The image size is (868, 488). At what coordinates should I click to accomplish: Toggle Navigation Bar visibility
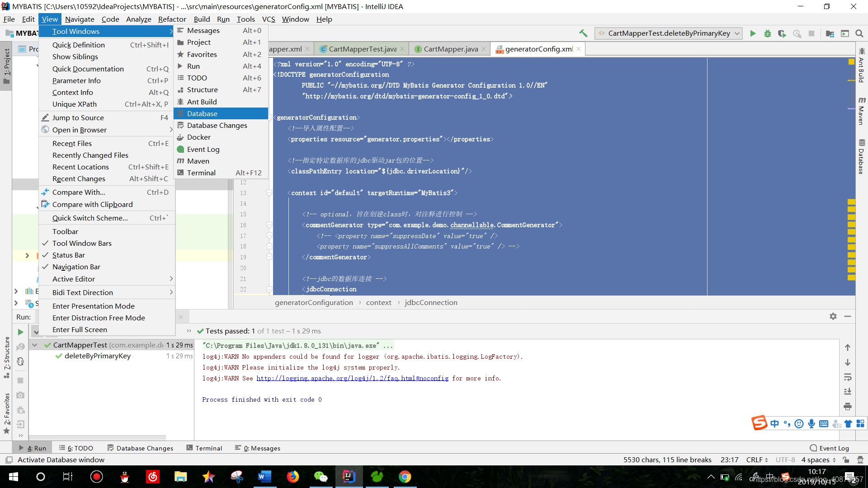[76, 267]
